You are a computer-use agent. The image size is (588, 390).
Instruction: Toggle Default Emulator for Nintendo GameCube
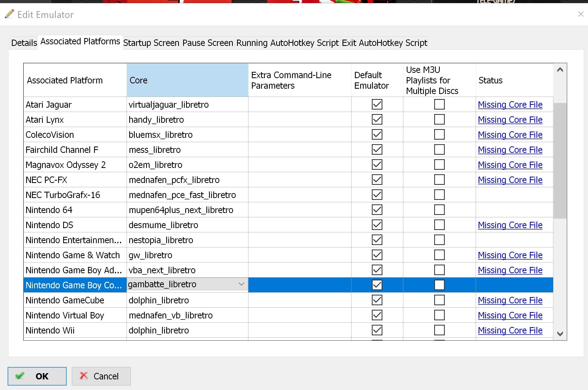point(377,300)
